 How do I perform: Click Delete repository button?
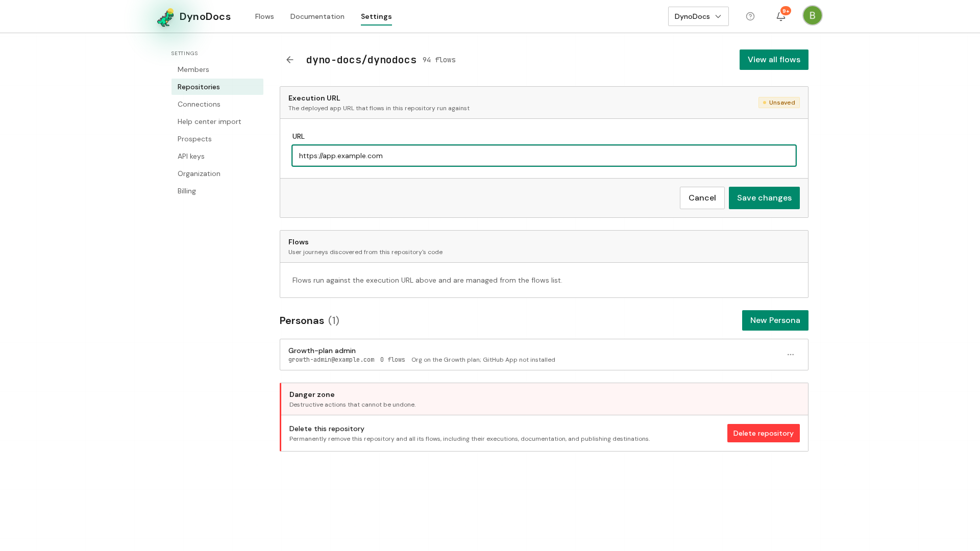coord(764,433)
